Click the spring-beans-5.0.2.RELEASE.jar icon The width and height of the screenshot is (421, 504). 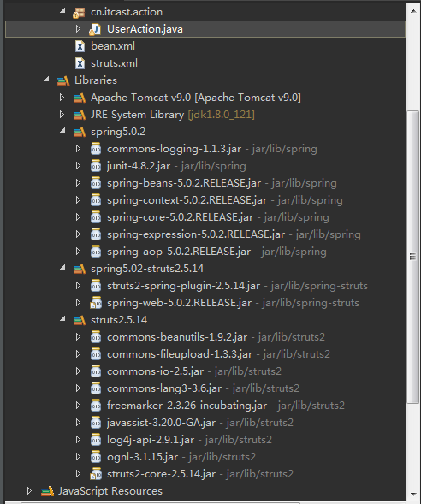point(96,183)
